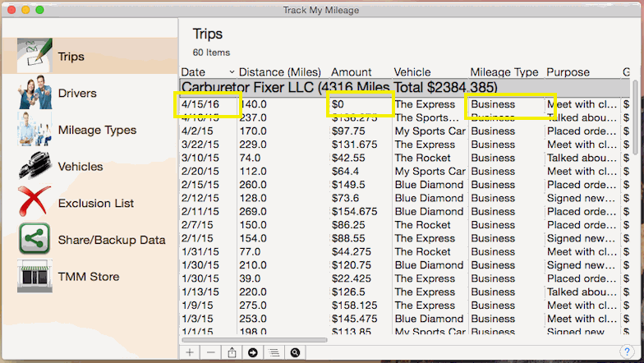Select Share/Backup Data label in sidebar
The height and width of the screenshot is (363, 644).
click(112, 240)
